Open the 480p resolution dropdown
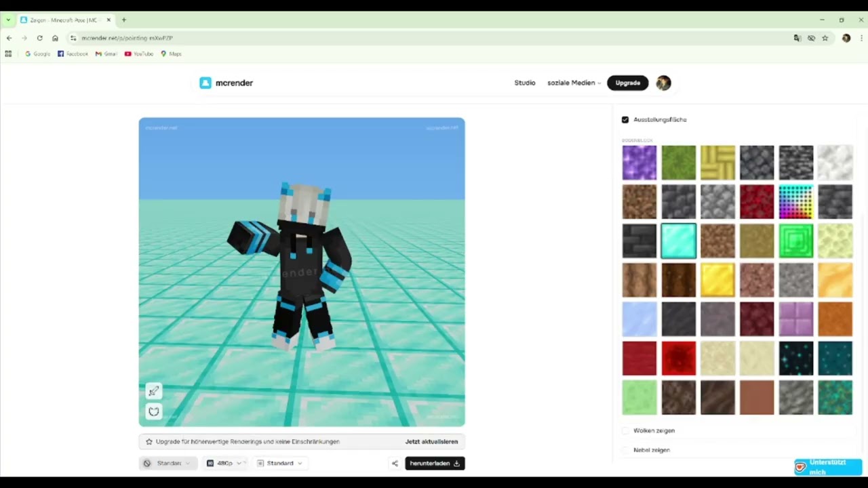The width and height of the screenshot is (868, 488). [x=224, y=464]
